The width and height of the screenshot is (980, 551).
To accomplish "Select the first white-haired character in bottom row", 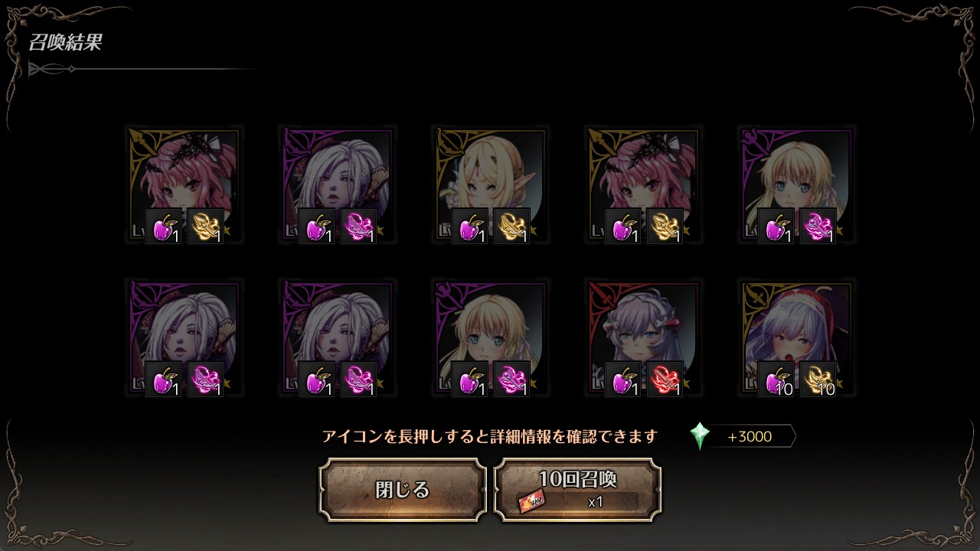I will 184,338.
